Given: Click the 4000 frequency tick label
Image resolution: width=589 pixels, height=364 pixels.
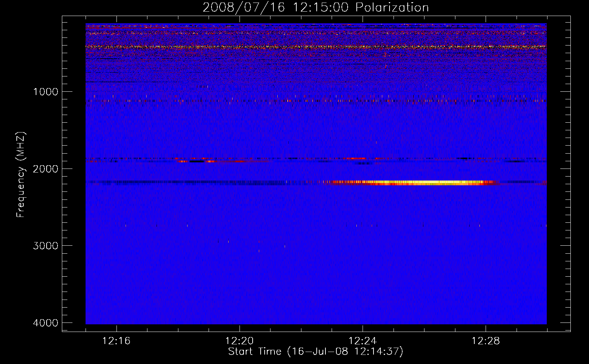Looking at the screenshot, I should click(x=46, y=323).
